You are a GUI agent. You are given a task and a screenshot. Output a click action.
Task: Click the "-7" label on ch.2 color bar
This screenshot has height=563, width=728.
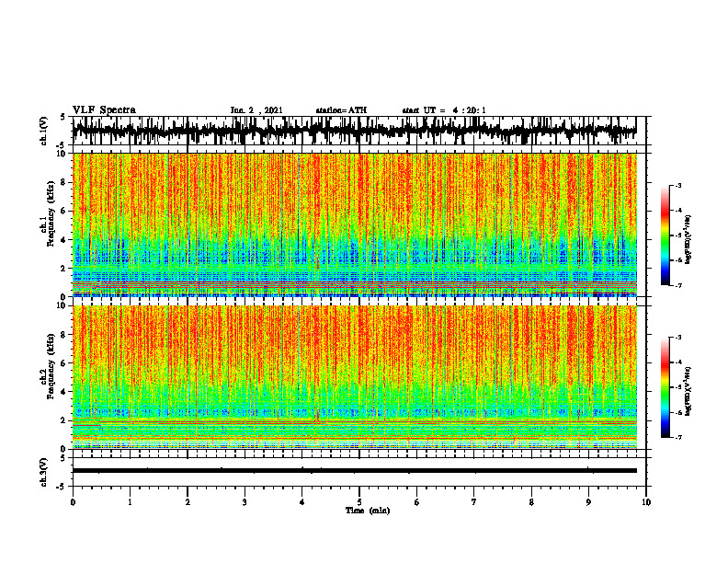pos(678,437)
